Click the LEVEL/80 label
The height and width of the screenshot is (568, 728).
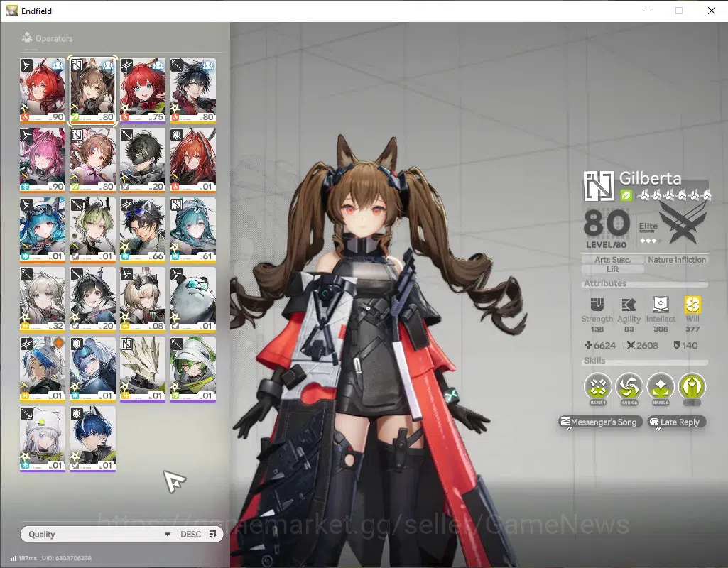point(606,244)
